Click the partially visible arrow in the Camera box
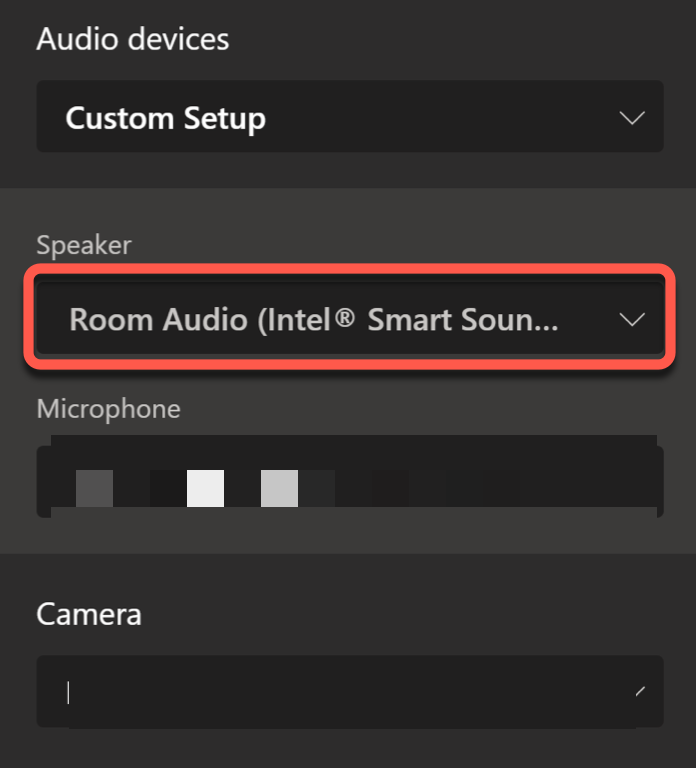The image size is (696, 768). tap(640, 691)
